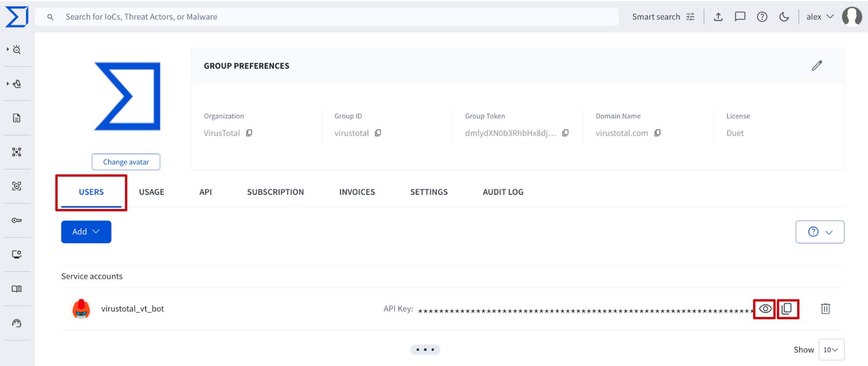Open the document sidebar icon

(x=17, y=118)
